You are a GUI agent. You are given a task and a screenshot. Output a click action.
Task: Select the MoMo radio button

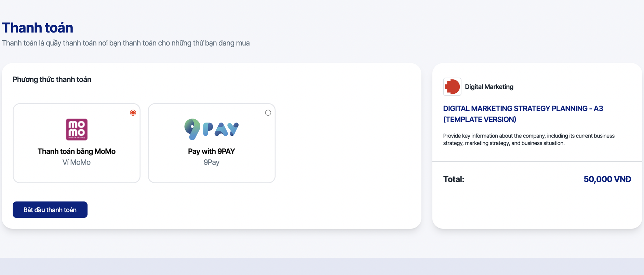133,113
